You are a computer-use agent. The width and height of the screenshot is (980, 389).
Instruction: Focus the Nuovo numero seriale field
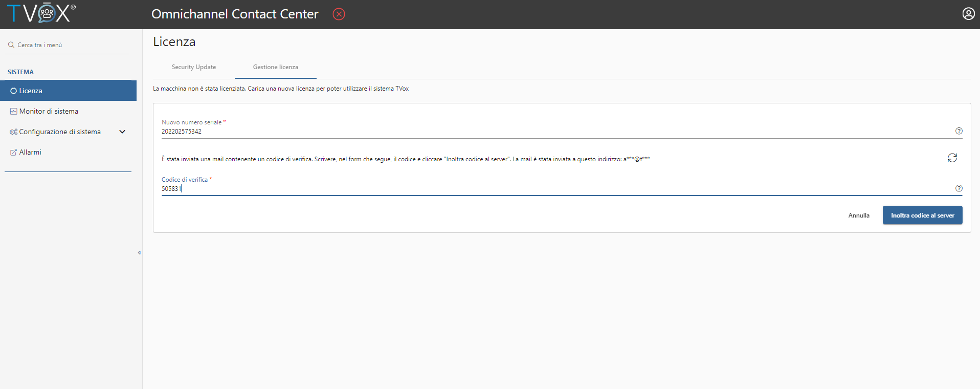coord(556,132)
